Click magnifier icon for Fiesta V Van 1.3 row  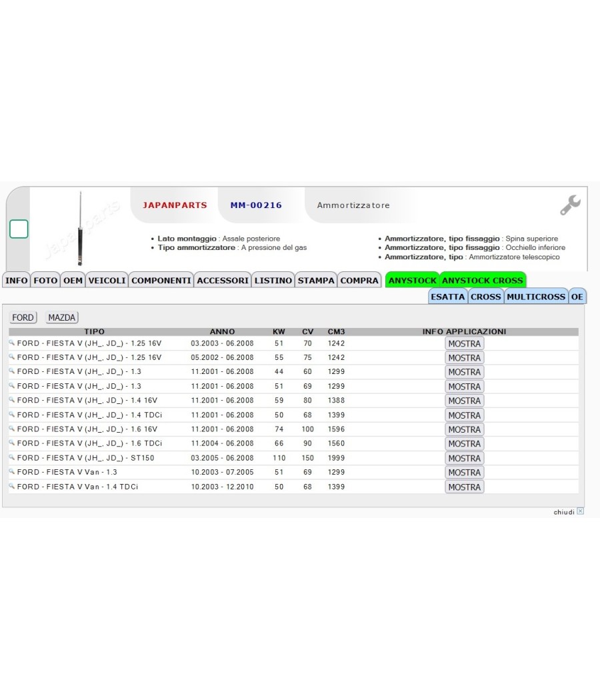click(x=12, y=472)
